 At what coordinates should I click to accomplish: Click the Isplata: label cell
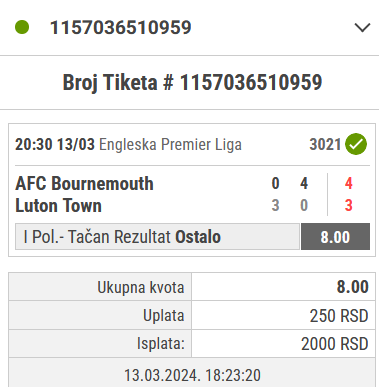pyautogui.click(x=100, y=344)
